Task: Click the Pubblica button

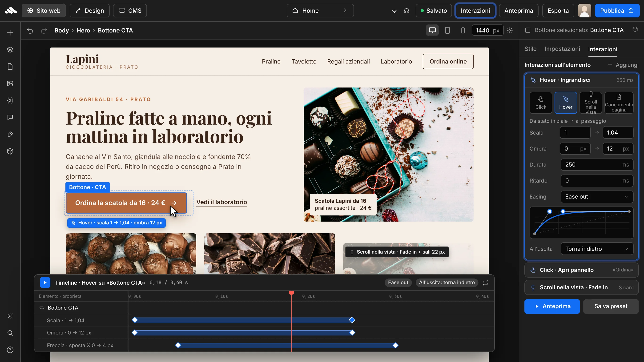Action: [x=617, y=11]
